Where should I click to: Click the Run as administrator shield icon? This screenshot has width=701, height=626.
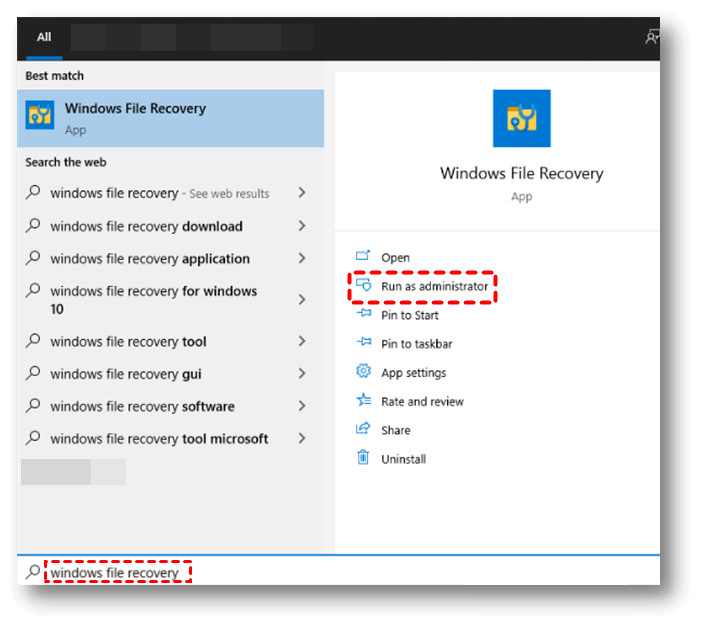[x=363, y=284]
